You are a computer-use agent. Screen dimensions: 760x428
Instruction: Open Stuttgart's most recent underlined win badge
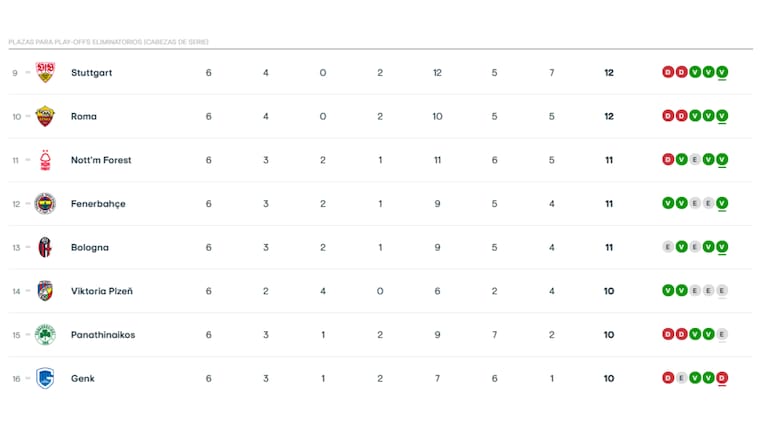[722, 72]
